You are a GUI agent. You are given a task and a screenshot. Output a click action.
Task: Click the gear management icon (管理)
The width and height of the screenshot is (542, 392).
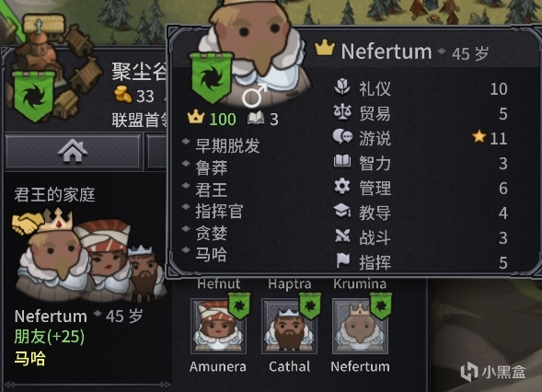[x=342, y=187]
